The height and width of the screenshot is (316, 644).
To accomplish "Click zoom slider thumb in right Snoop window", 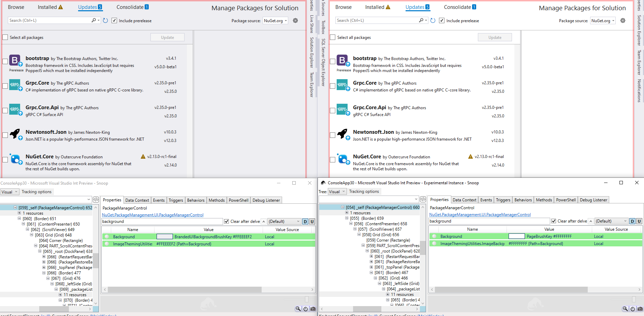I will (x=634, y=299).
